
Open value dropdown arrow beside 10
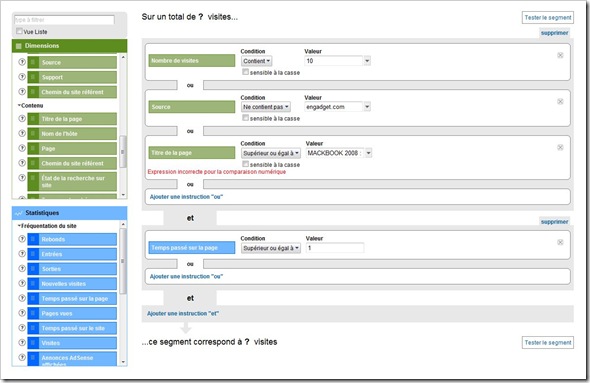(x=367, y=61)
